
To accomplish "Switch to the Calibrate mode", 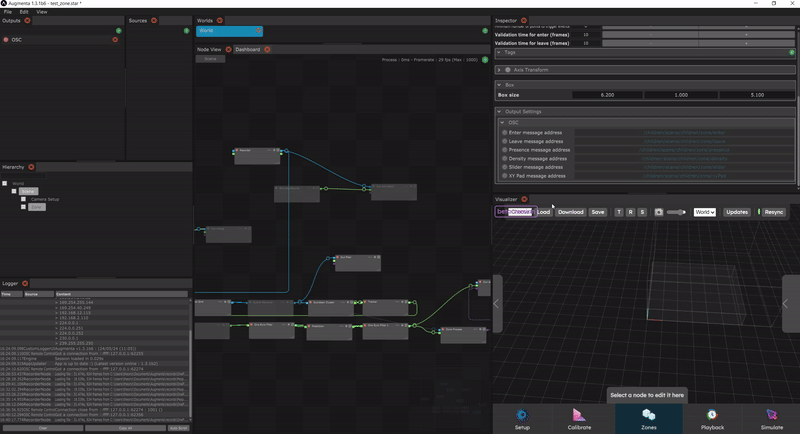I will (x=580, y=417).
